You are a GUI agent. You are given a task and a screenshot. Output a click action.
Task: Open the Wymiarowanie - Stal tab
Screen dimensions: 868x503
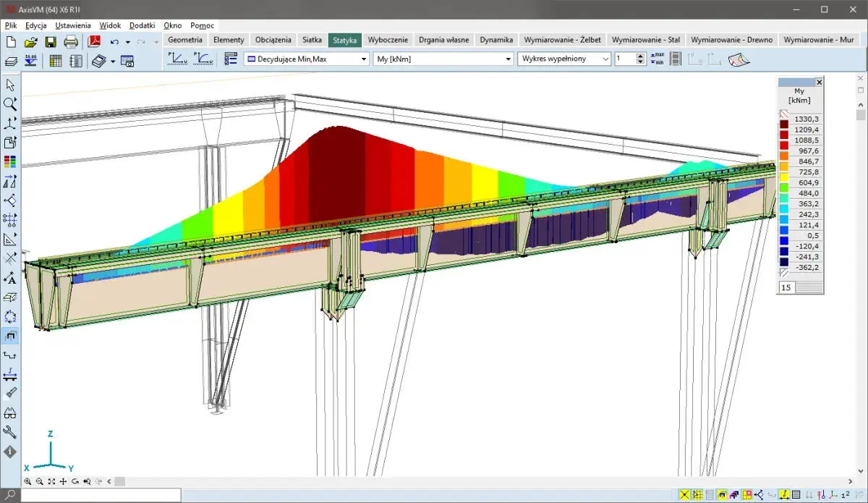pyautogui.click(x=645, y=40)
